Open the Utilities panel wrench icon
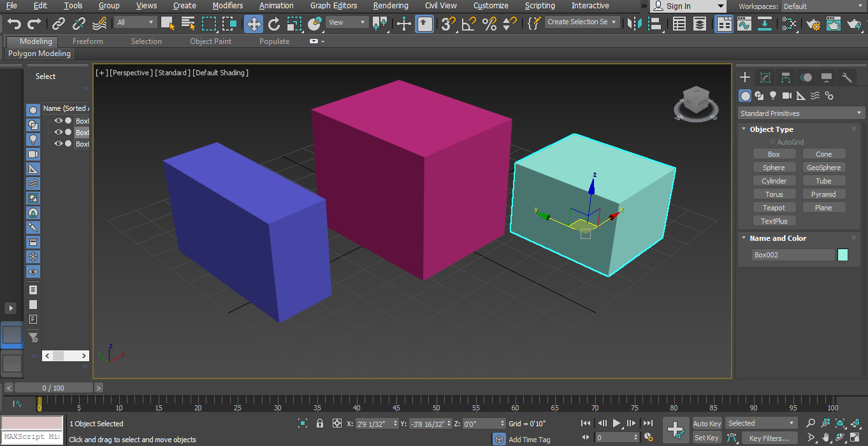 pyautogui.click(x=847, y=78)
